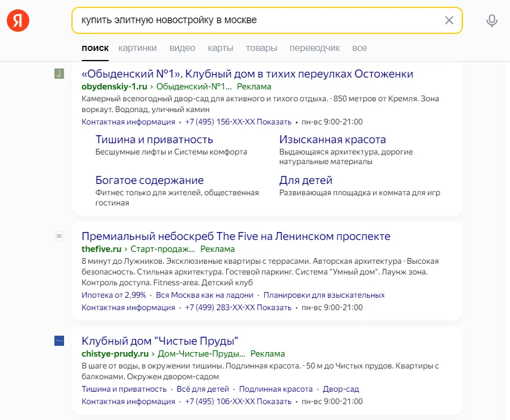This screenshot has width=510, height=420.
Task: Select the поиск tab
Action: (95, 48)
